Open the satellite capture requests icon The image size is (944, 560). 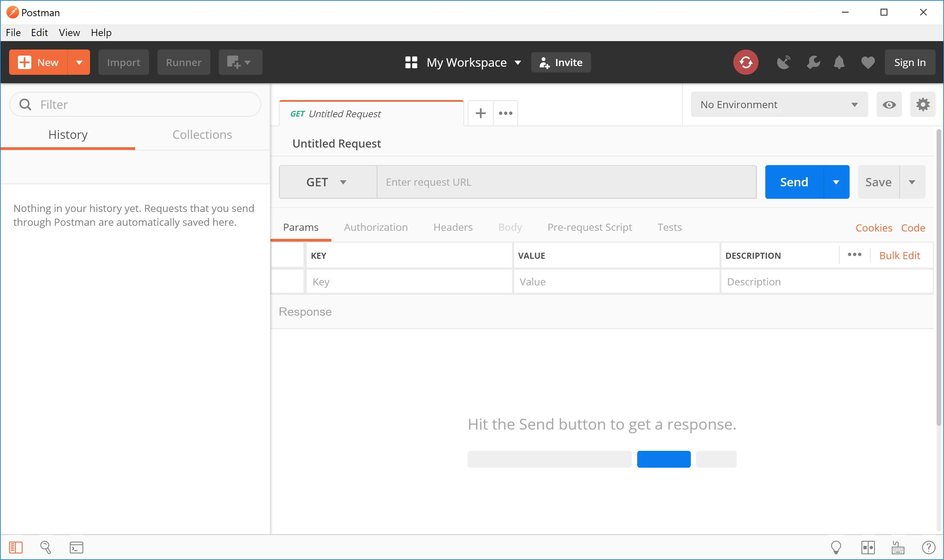tap(784, 62)
